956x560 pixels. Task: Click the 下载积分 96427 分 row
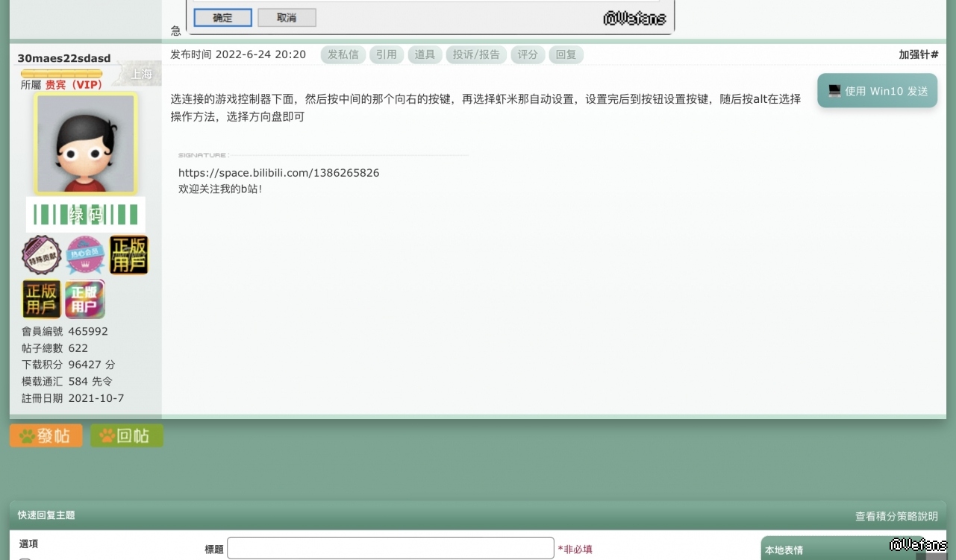69,365
